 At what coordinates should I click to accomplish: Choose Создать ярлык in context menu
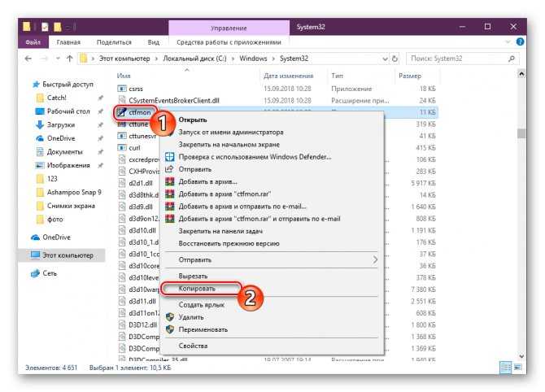[x=201, y=305]
